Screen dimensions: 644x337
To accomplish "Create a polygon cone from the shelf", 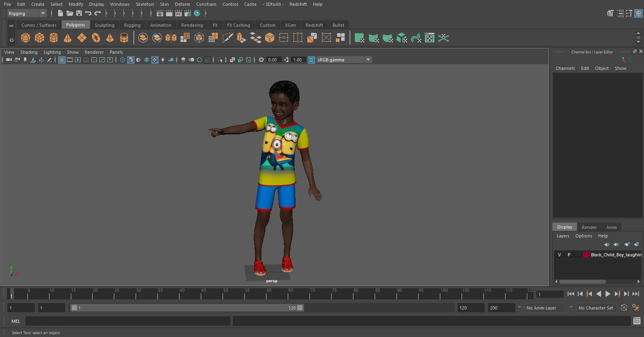I will point(68,38).
